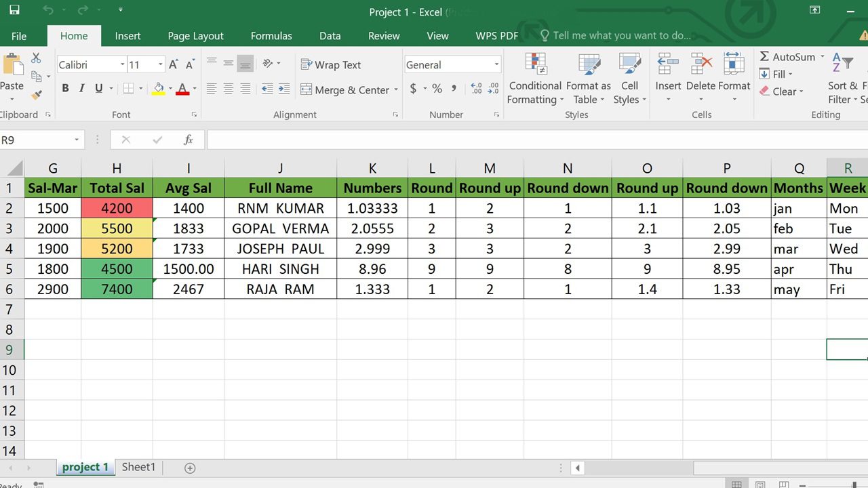Open the Calibri font name dropdown

tap(123, 65)
